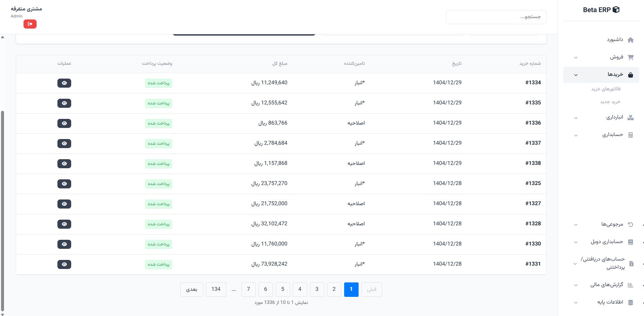Viewport: 644px width, 316px height.
Task: Click the dashboard home icon
Action: [631, 40]
